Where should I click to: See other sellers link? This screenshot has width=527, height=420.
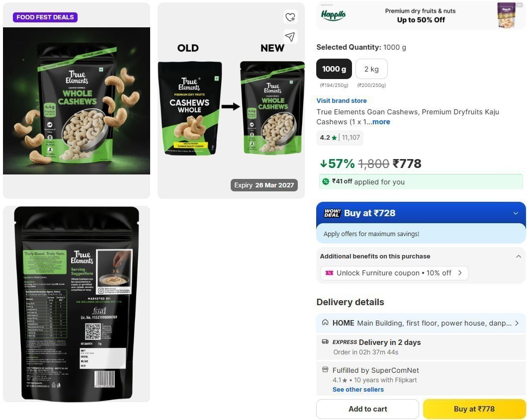tap(358, 389)
